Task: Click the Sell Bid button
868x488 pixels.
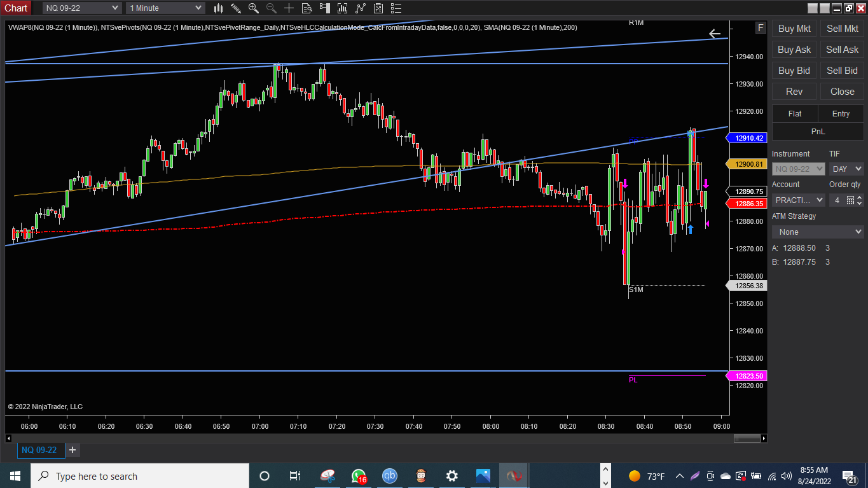Action: point(842,71)
